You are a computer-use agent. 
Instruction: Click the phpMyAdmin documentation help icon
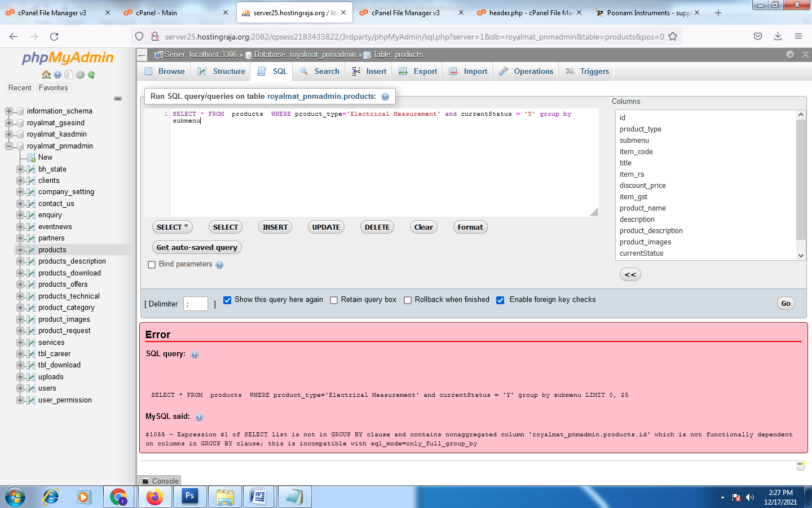[58, 75]
